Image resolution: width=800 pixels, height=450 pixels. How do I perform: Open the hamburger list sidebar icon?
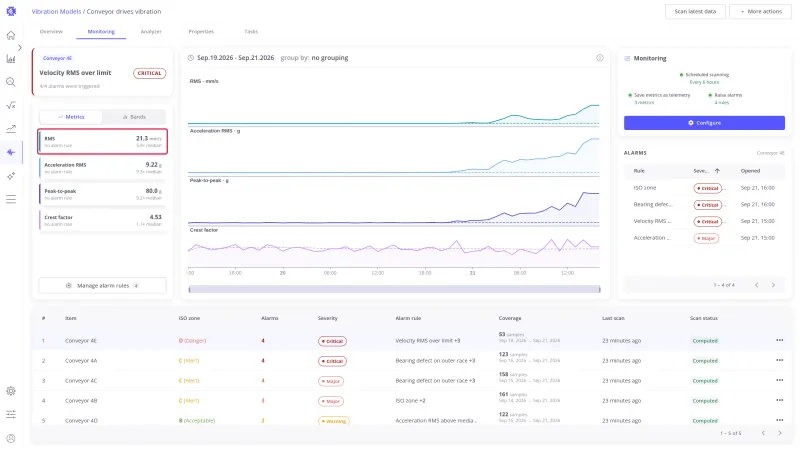coord(11,199)
